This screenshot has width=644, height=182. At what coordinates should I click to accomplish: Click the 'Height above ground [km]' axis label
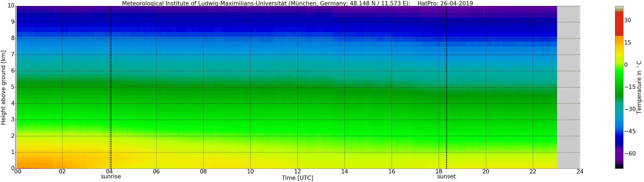[3, 88]
